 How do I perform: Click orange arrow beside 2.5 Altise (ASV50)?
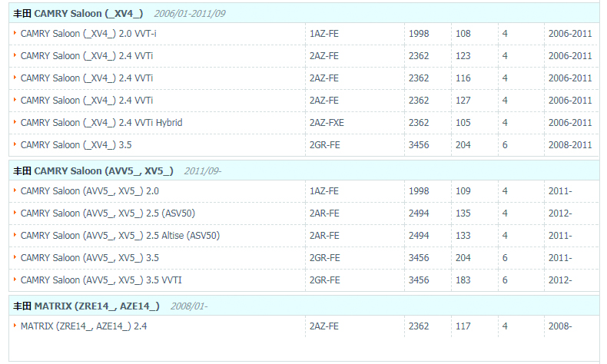pyautogui.click(x=15, y=235)
